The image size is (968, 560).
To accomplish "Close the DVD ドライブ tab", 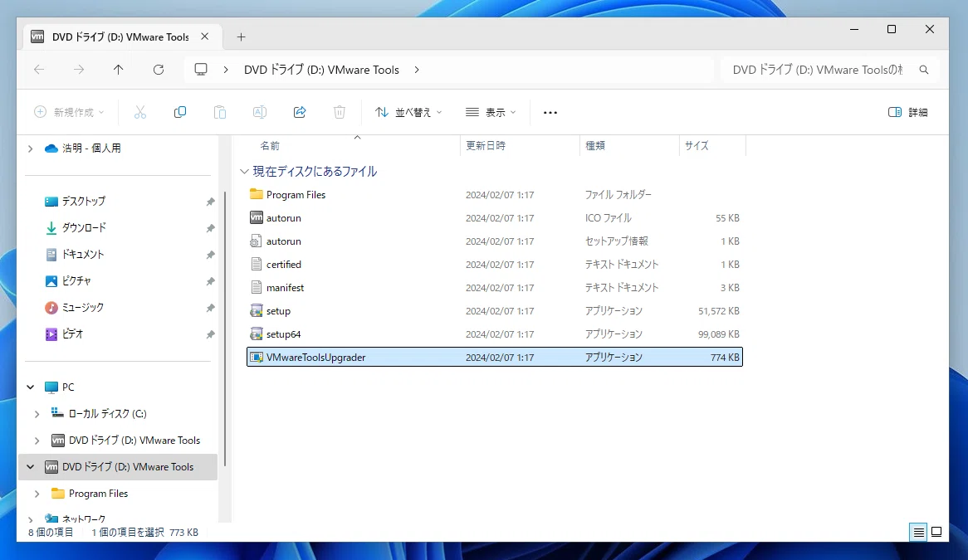I will [205, 37].
